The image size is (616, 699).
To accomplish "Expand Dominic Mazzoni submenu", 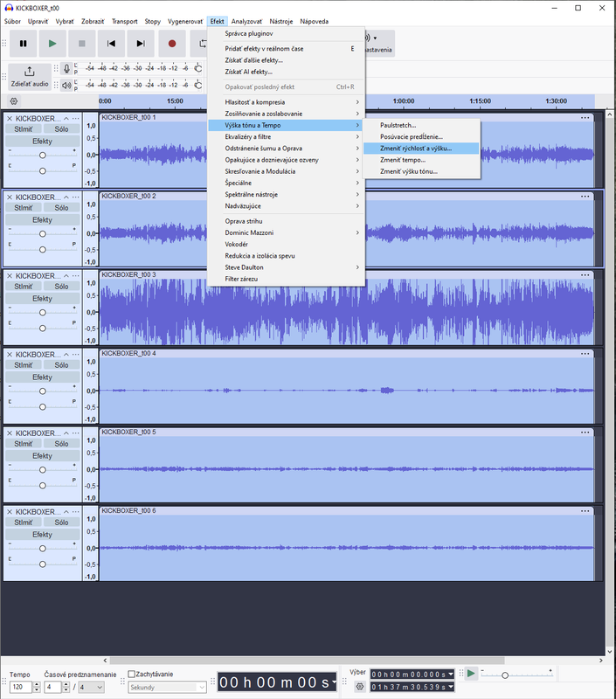I will pos(287,232).
